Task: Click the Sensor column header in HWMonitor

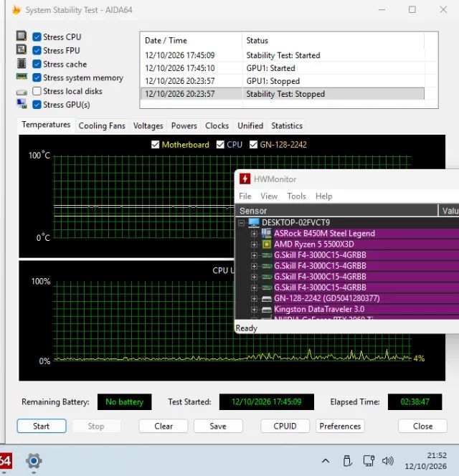Action: [x=336, y=211]
